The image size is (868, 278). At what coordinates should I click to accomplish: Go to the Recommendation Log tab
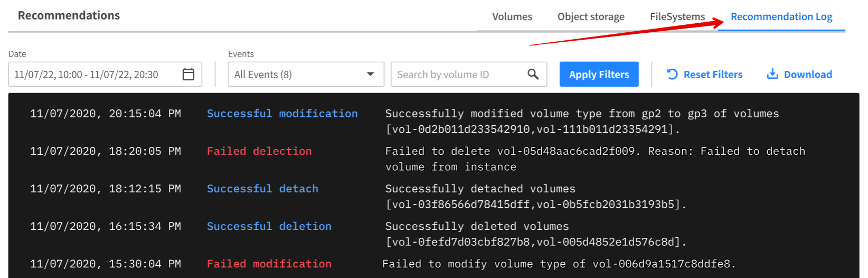781,17
